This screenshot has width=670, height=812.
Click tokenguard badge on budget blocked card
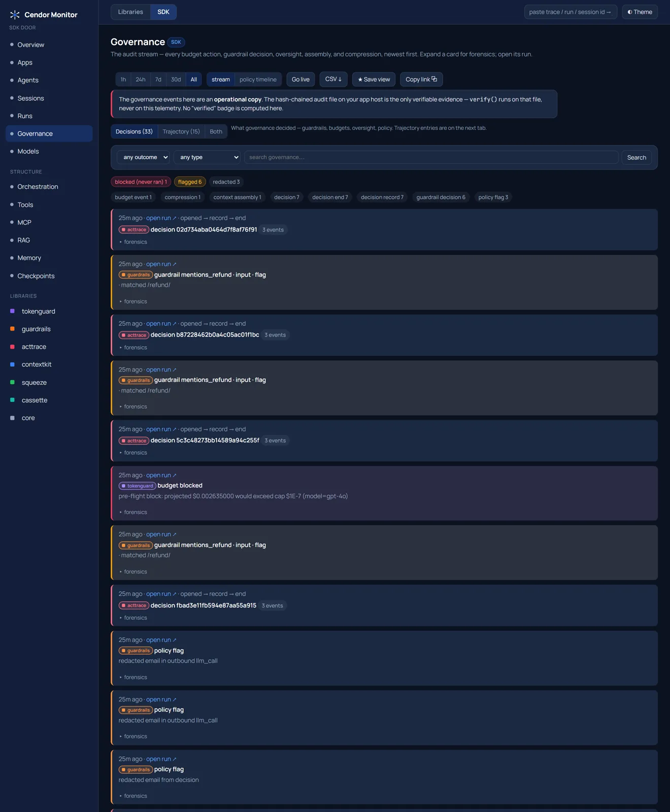click(138, 486)
